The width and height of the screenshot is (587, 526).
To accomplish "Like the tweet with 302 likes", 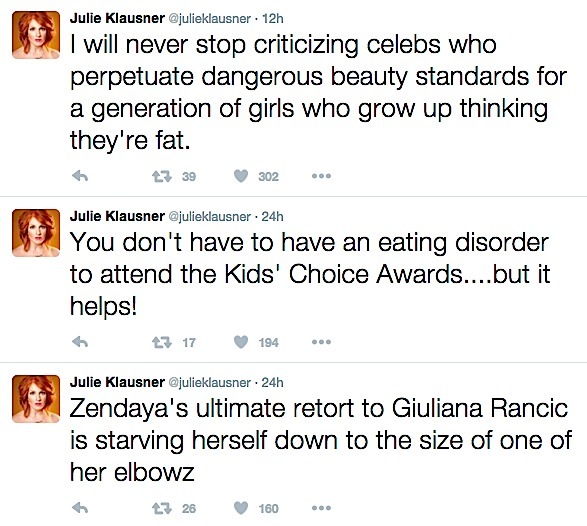I will coord(241,176).
